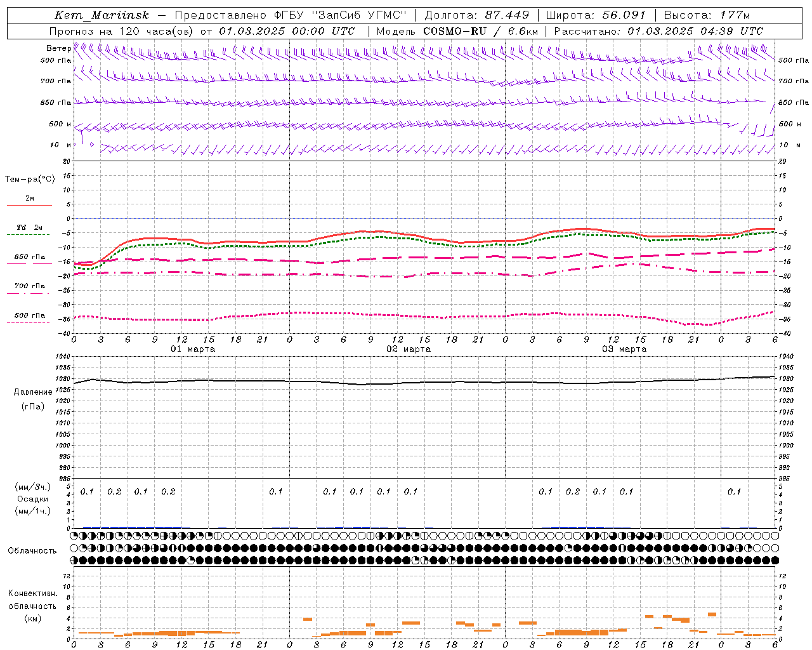Select the 02 марта date label

(x=409, y=349)
